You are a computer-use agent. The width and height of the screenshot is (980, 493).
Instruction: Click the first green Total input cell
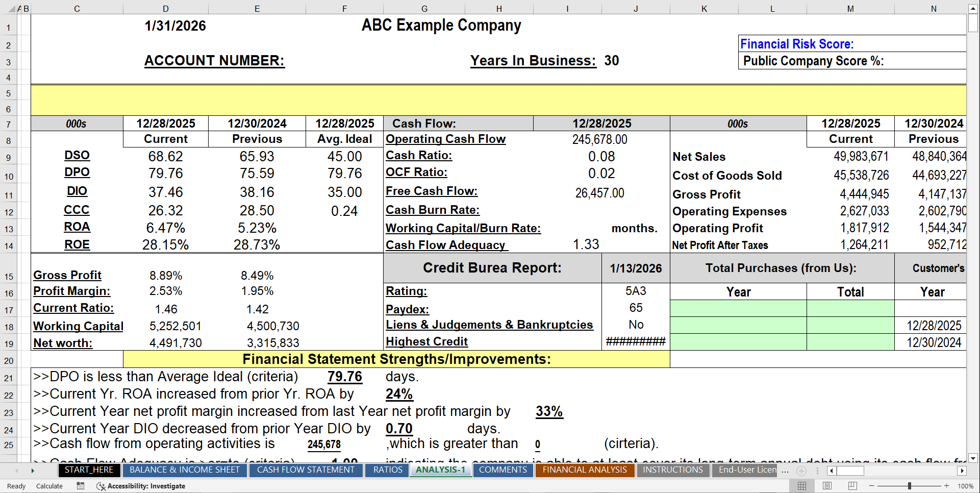850,308
